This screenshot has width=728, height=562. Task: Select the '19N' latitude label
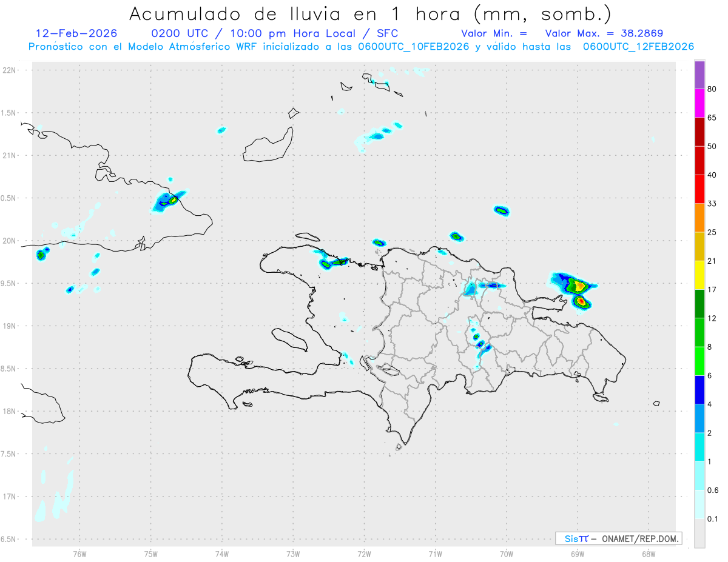10,326
